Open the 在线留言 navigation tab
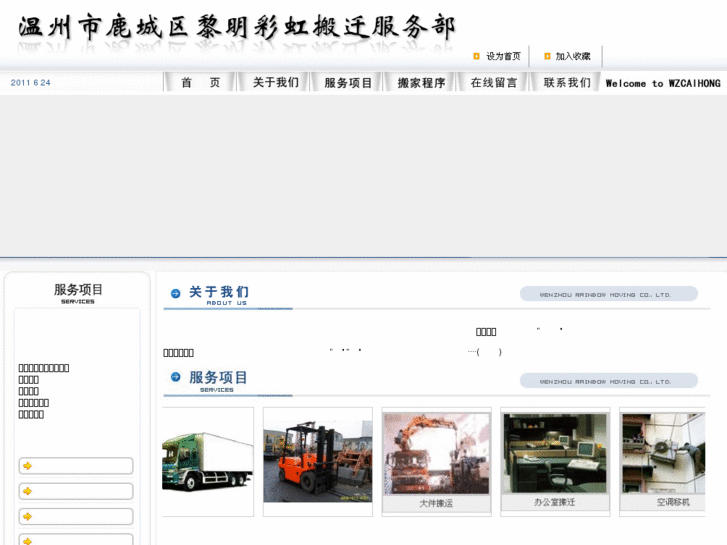This screenshot has height=545, width=727. (x=494, y=83)
